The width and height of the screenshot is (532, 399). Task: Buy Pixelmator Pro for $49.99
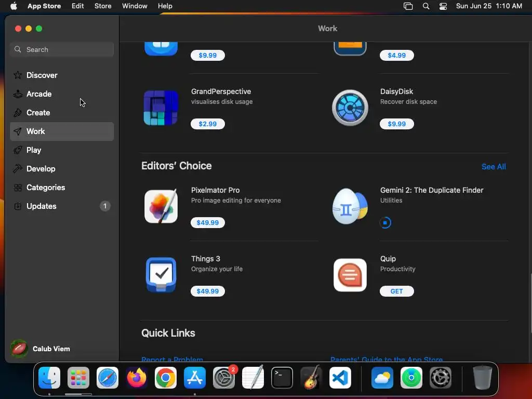[208, 222]
